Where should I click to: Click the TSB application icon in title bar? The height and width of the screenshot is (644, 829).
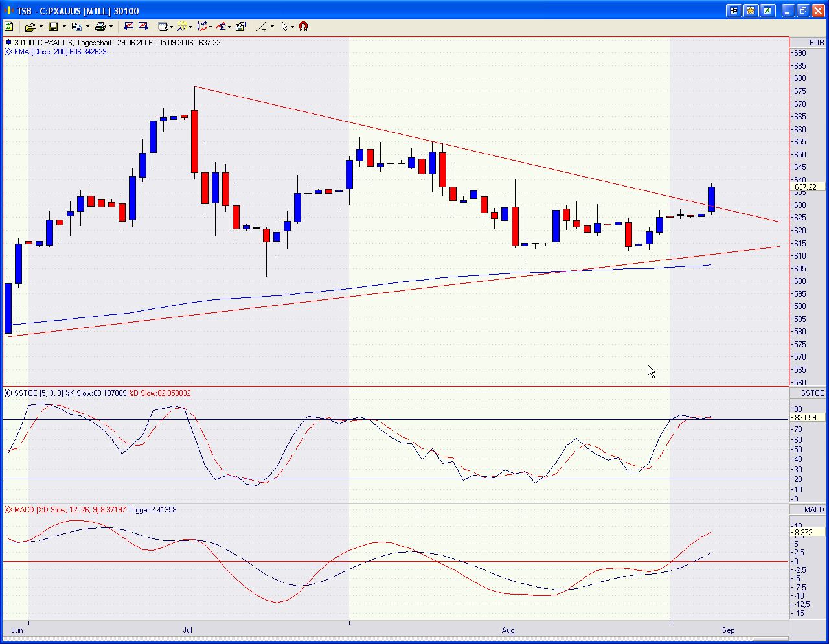(9, 10)
